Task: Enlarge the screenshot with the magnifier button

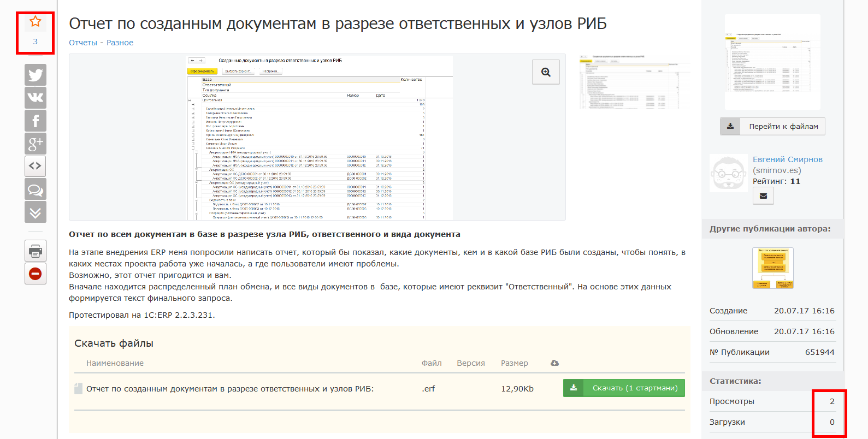Action: tap(546, 72)
